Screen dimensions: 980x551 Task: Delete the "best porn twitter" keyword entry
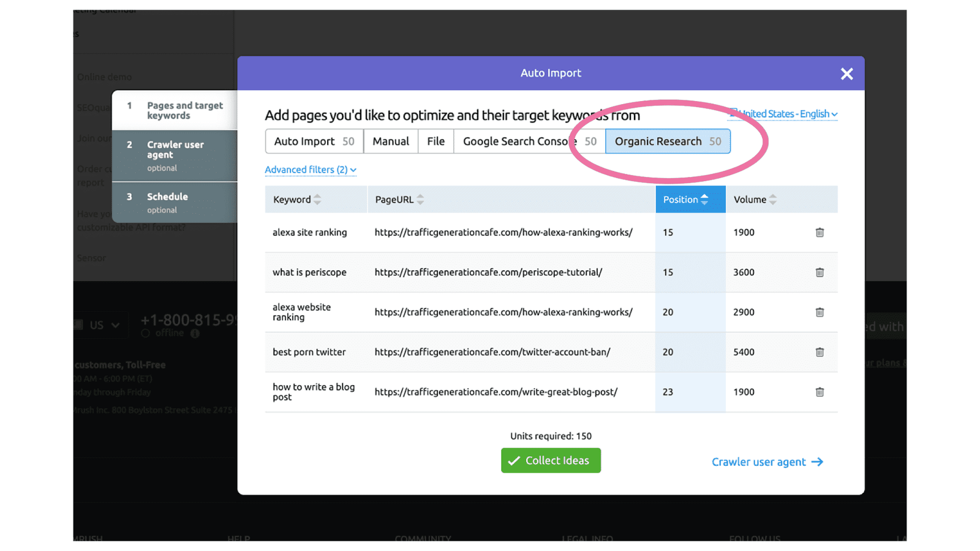[x=820, y=352]
